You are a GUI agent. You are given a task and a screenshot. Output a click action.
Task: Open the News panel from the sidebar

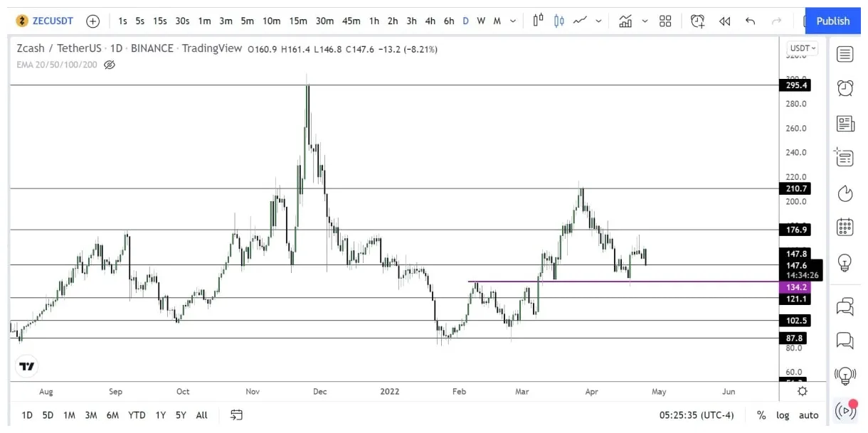[845, 123]
